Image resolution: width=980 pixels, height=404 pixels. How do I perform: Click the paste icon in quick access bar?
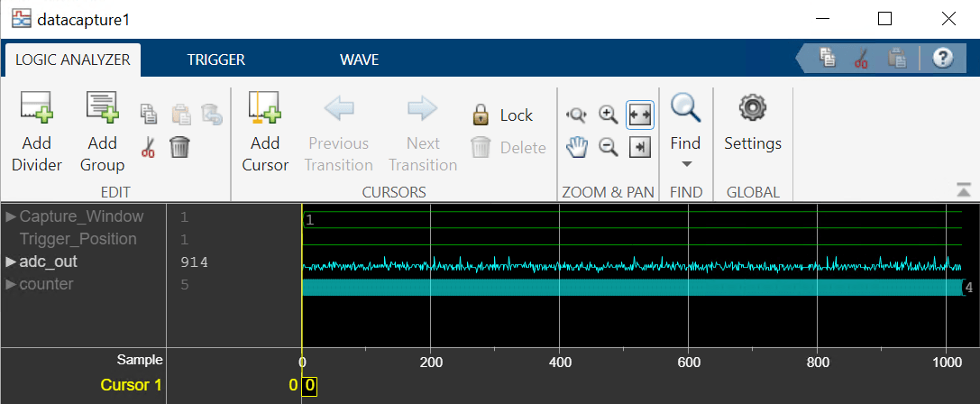(896, 58)
